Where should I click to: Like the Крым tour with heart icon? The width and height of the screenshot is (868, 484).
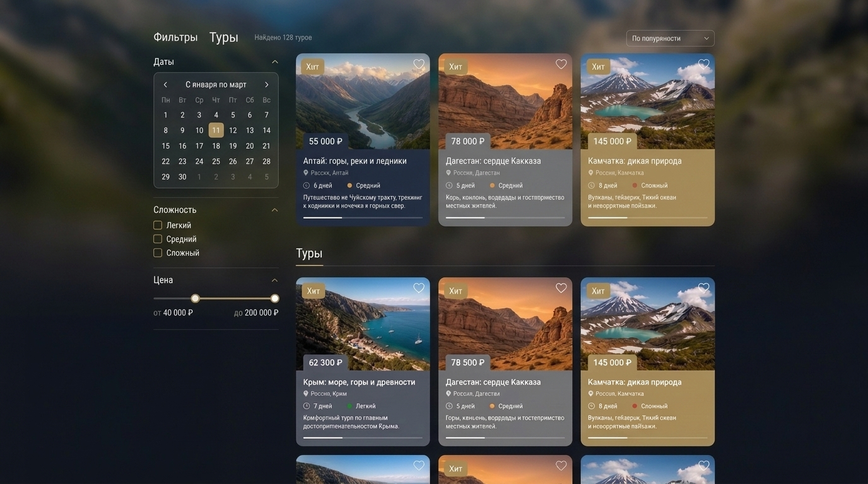coord(419,288)
